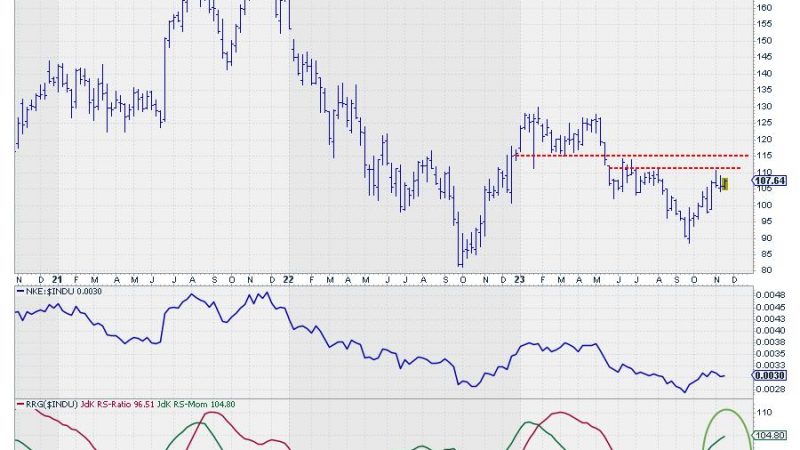This screenshot has height=450, width=800.
Task: Click the upper red dashed resistance line at 115
Action: tap(633, 156)
